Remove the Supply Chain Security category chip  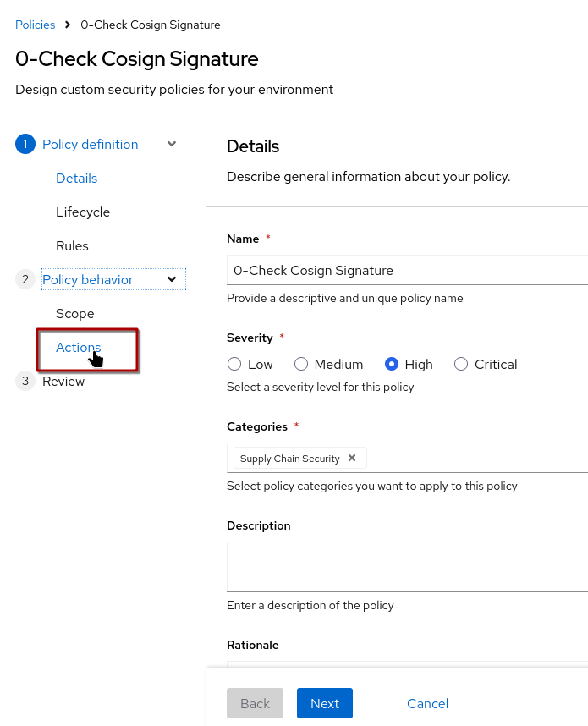coord(352,458)
